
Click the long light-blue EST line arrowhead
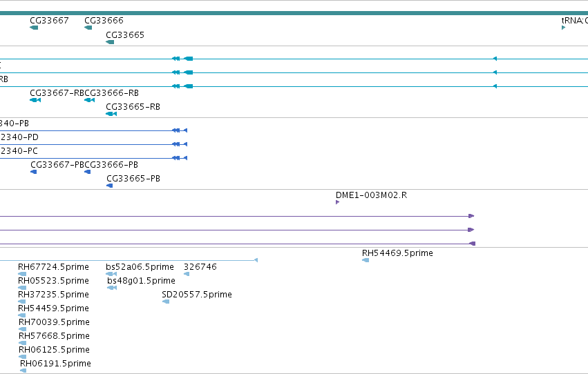pos(256,260)
